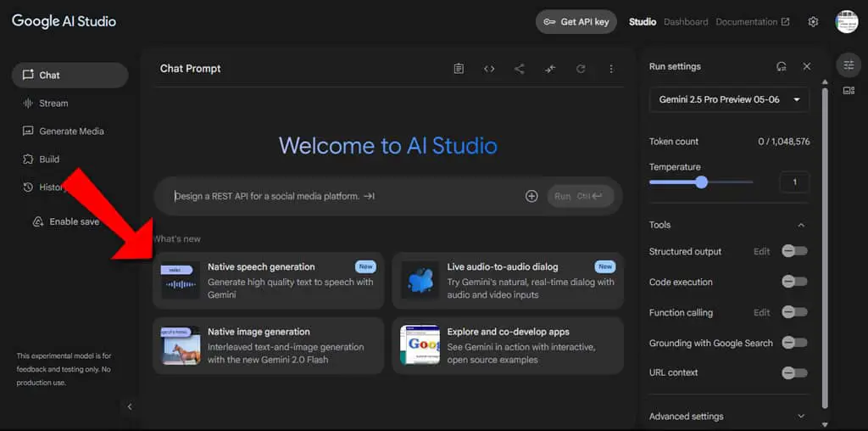Switch to the Dashboard tab
Screen dimensions: 868x431
click(x=685, y=22)
